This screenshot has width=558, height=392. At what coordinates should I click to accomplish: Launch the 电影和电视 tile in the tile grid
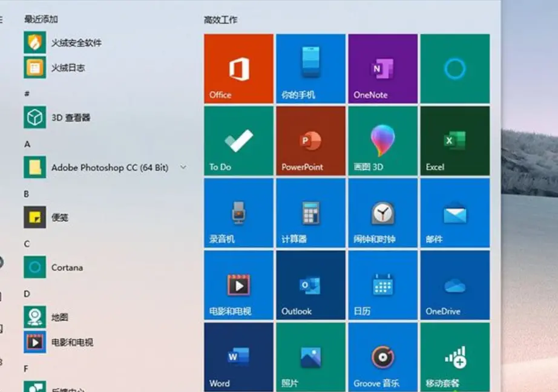pyautogui.click(x=239, y=285)
